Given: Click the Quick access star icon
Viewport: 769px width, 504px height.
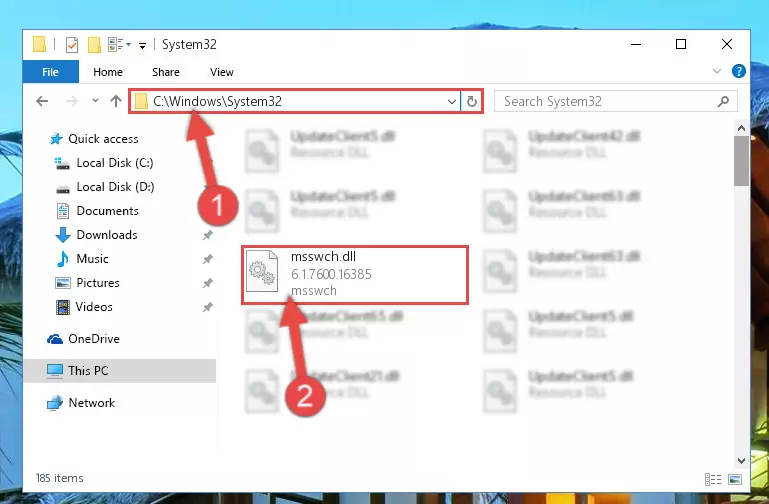Looking at the screenshot, I should tap(56, 139).
